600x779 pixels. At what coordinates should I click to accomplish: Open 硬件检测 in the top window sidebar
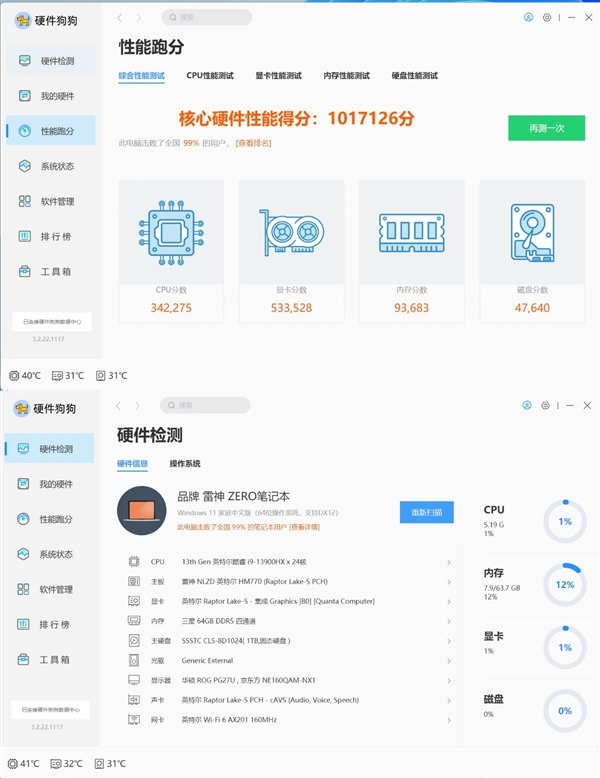tap(51, 61)
